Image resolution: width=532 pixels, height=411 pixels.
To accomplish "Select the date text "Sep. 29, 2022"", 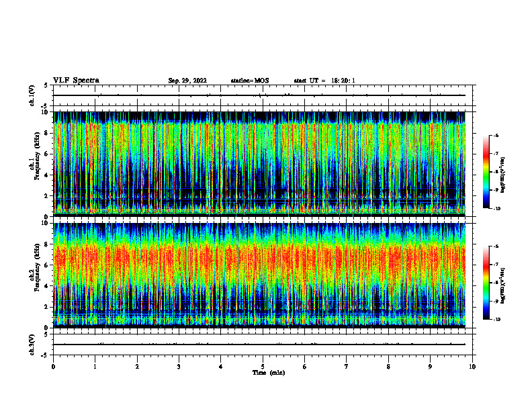I will click(x=187, y=81).
